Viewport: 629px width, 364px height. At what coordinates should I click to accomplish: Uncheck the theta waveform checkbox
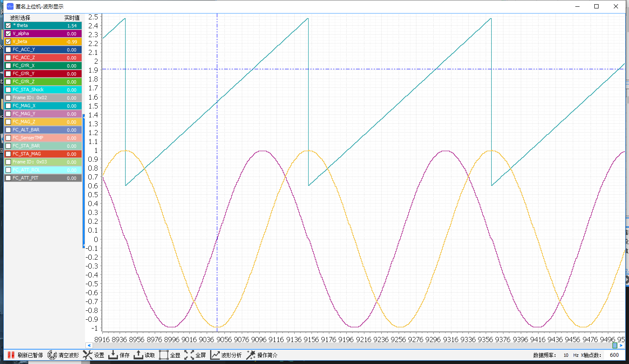tap(8, 25)
